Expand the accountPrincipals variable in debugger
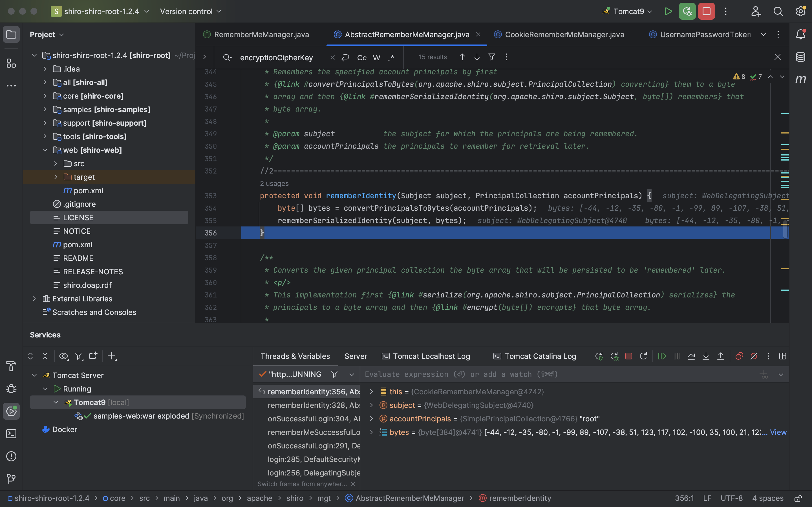812x507 pixels. [x=371, y=419]
